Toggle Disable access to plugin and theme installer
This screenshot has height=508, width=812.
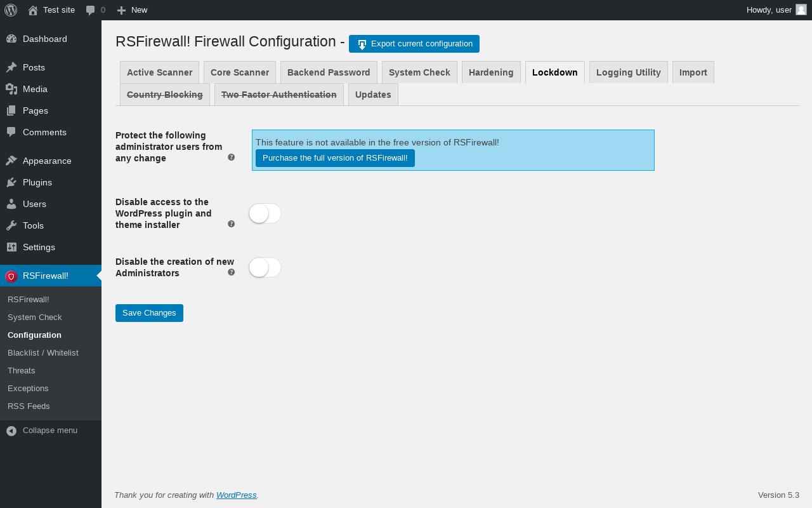[265, 213]
